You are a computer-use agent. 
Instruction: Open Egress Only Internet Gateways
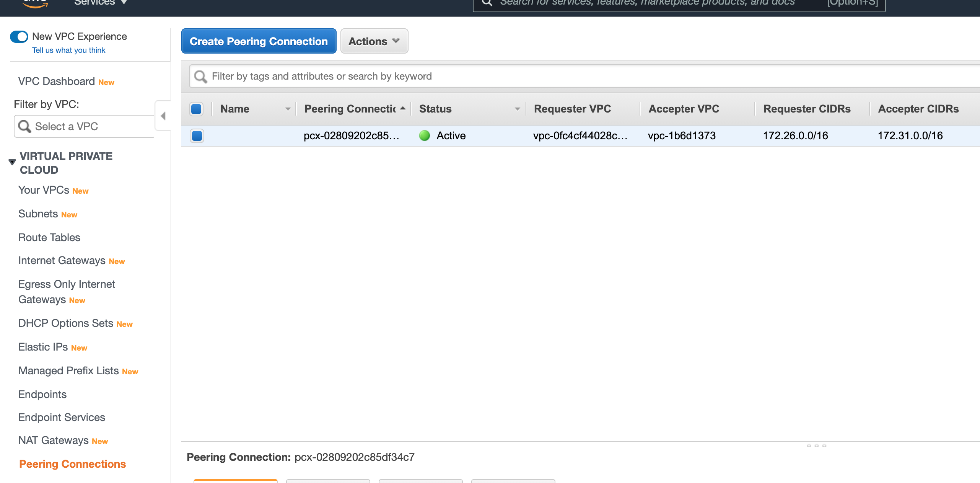pyautogui.click(x=67, y=292)
